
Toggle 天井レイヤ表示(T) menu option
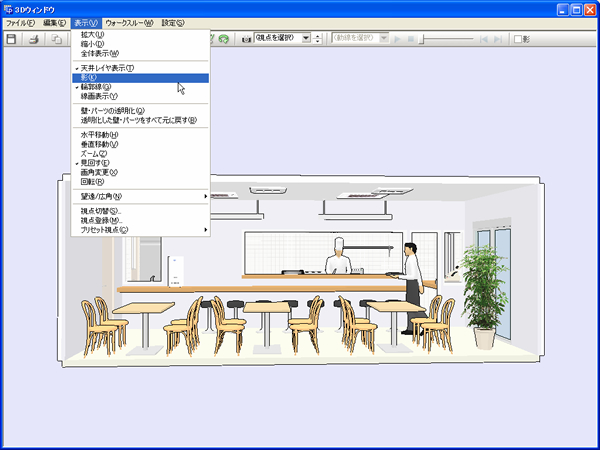coord(140,68)
